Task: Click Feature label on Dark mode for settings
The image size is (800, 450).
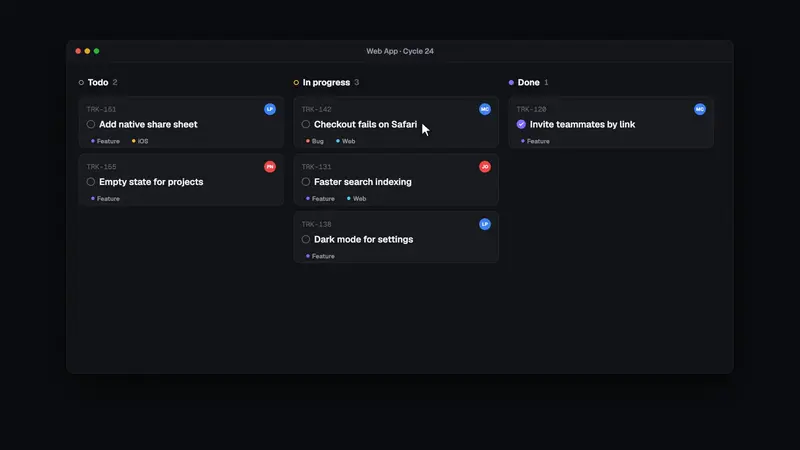Action: coord(320,256)
